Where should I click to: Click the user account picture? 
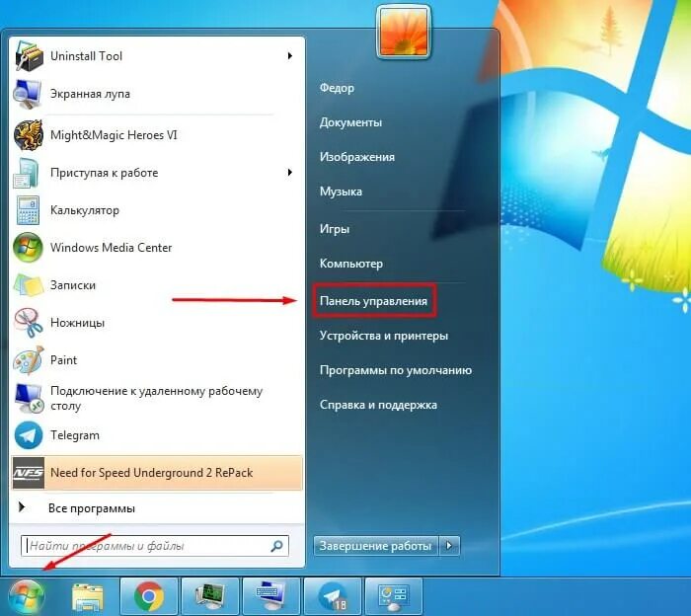(x=404, y=32)
